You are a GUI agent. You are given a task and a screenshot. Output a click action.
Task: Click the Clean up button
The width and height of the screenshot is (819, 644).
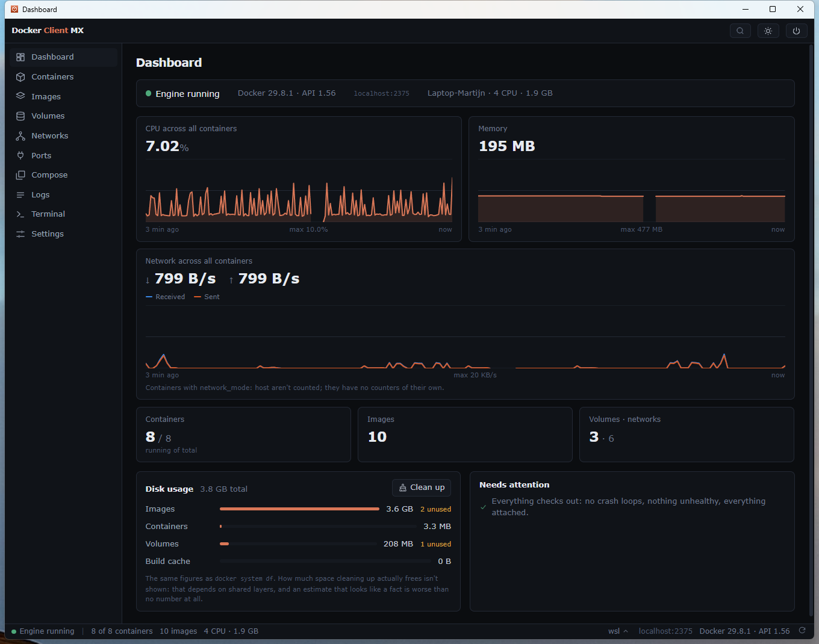pyautogui.click(x=422, y=488)
